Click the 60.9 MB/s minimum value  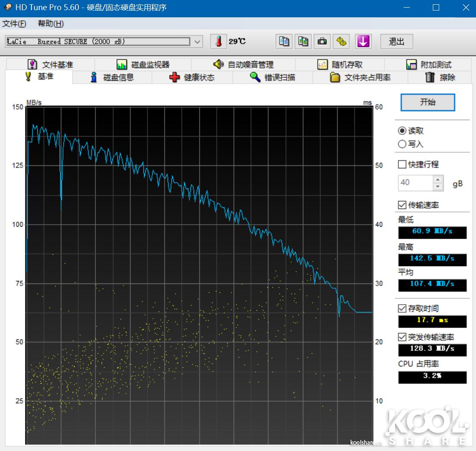coord(432,232)
